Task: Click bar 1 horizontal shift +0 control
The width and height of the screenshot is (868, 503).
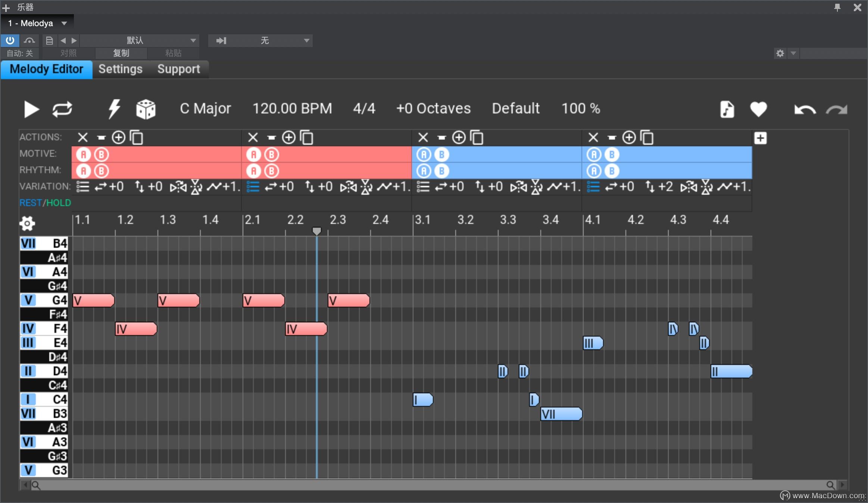Action: point(109,187)
